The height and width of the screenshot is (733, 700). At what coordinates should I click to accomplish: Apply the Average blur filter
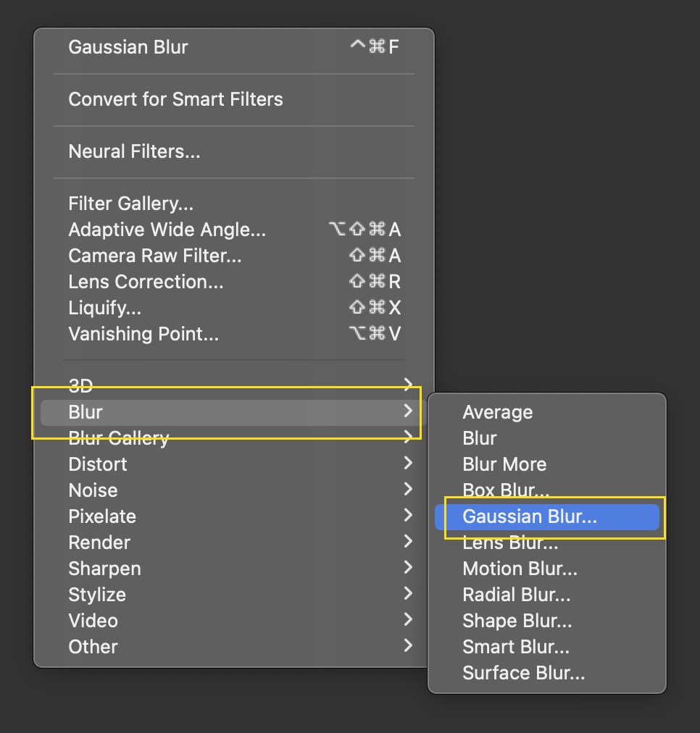pyautogui.click(x=497, y=412)
